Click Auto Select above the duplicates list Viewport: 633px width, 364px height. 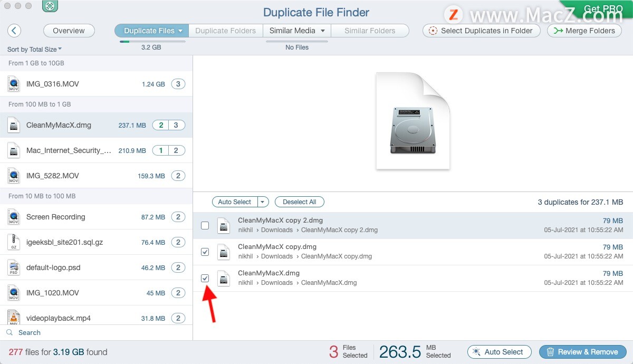coord(235,202)
